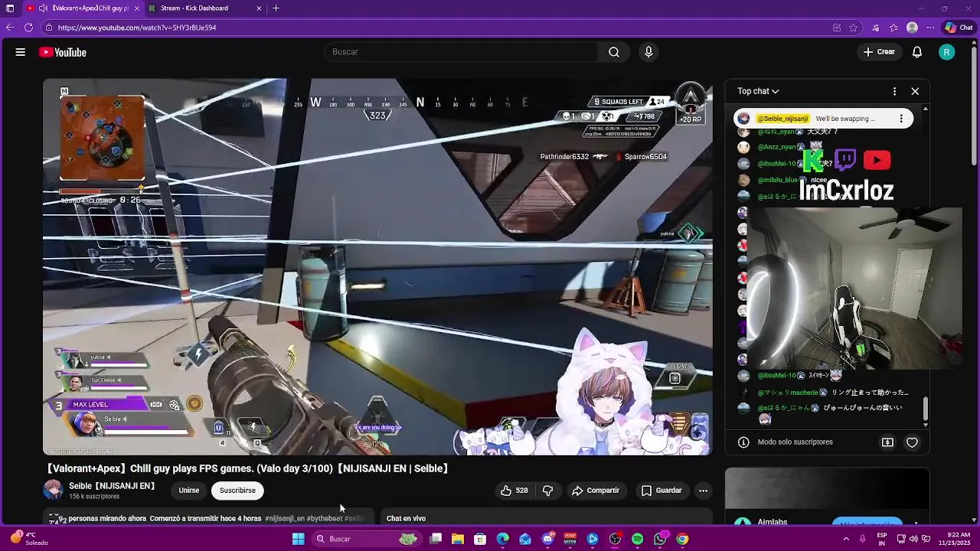Click the address bar URL
This screenshot has height=551, width=980.
(x=137, y=28)
